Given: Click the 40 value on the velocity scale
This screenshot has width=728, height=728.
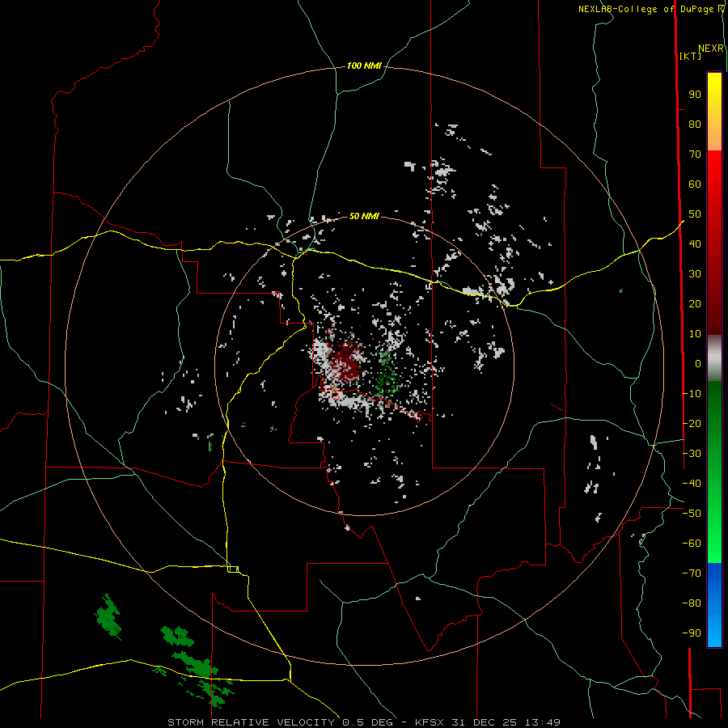Looking at the screenshot, I should tap(695, 244).
